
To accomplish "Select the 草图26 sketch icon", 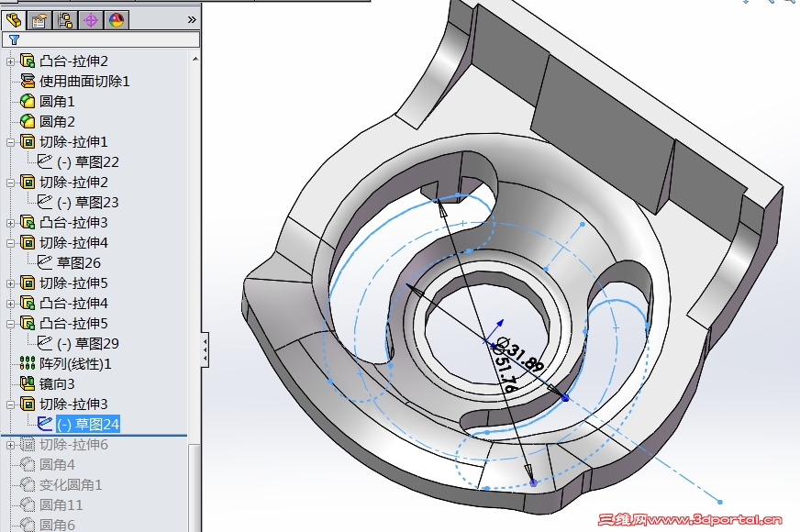I will [x=45, y=262].
